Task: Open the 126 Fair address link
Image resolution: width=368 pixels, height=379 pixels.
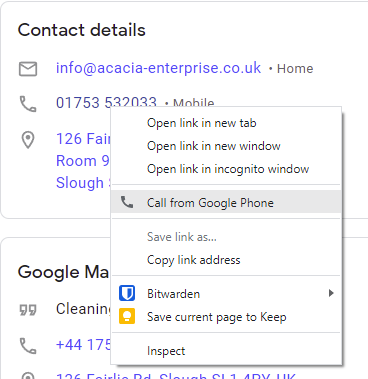Action: click(x=83, y=139)
